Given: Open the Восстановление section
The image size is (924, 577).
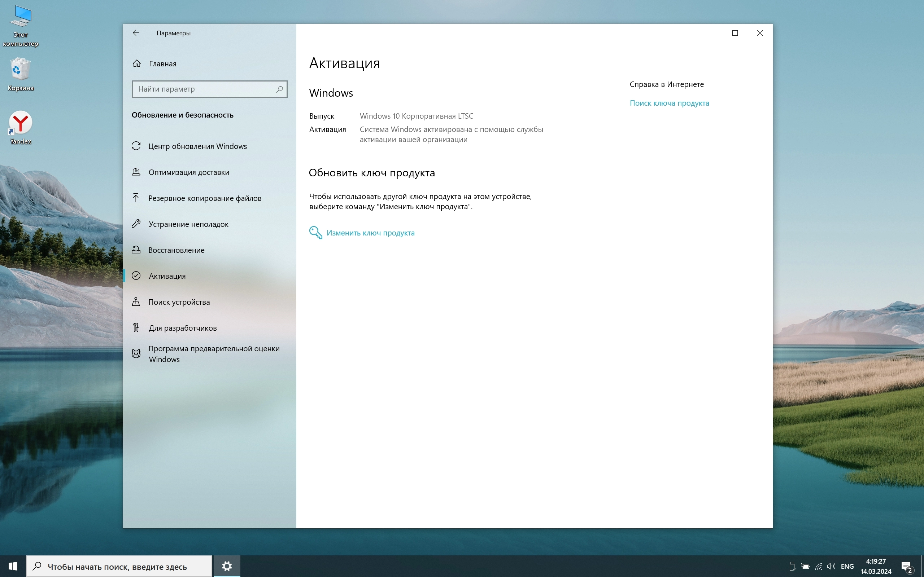Looking at the screenshot, I should [176, 250].
